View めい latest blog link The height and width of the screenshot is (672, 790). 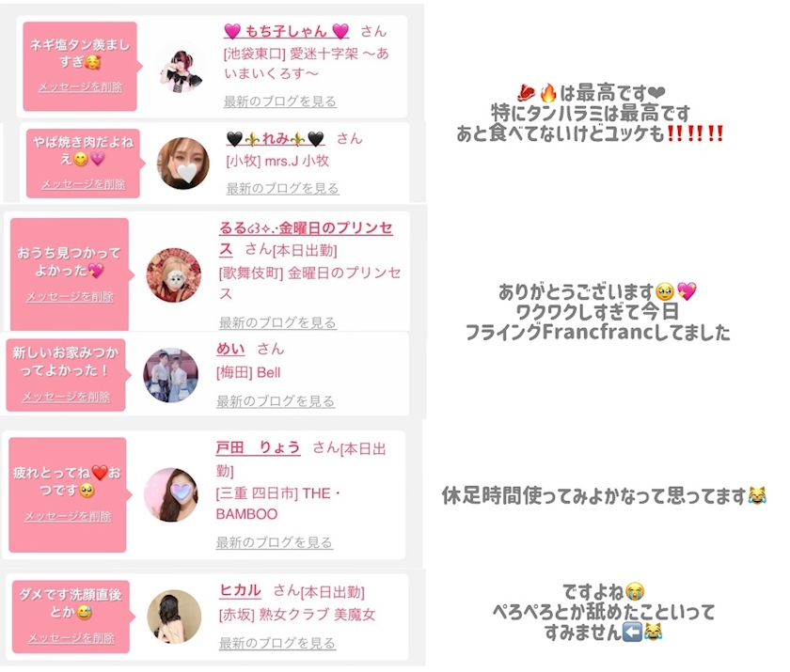click(x=276, y=401)
